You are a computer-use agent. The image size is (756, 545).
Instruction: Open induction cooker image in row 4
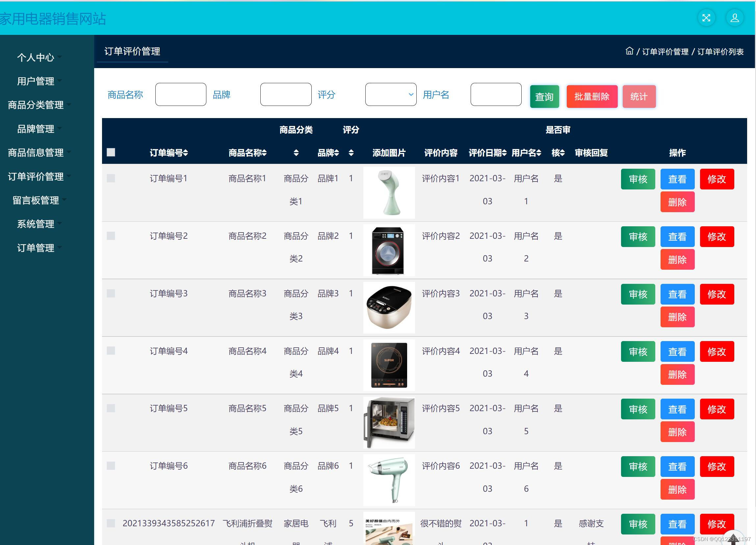coord(389,365)
